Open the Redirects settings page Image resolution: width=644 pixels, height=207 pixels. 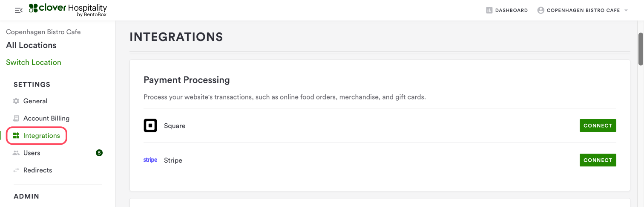(x=37, y=170)
